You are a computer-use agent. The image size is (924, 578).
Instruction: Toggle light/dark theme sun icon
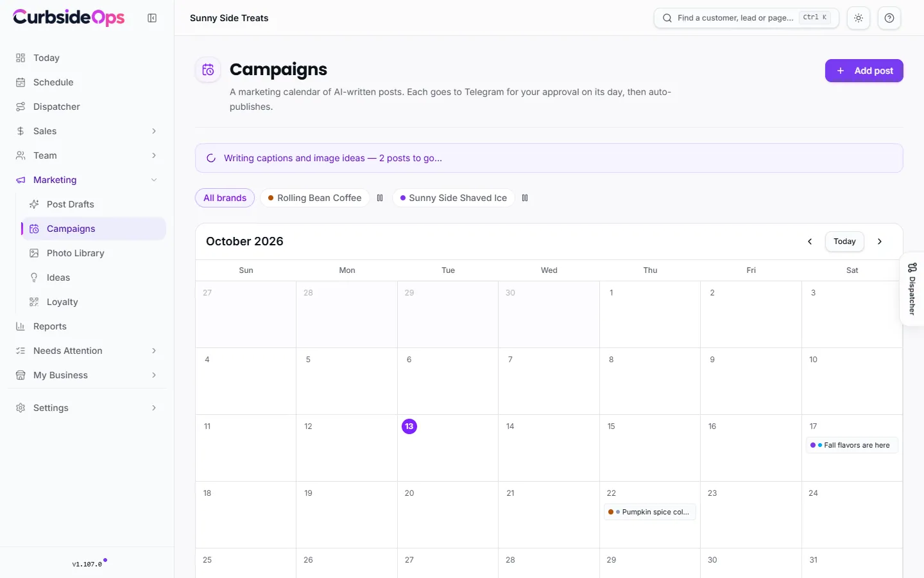[859, 18]
